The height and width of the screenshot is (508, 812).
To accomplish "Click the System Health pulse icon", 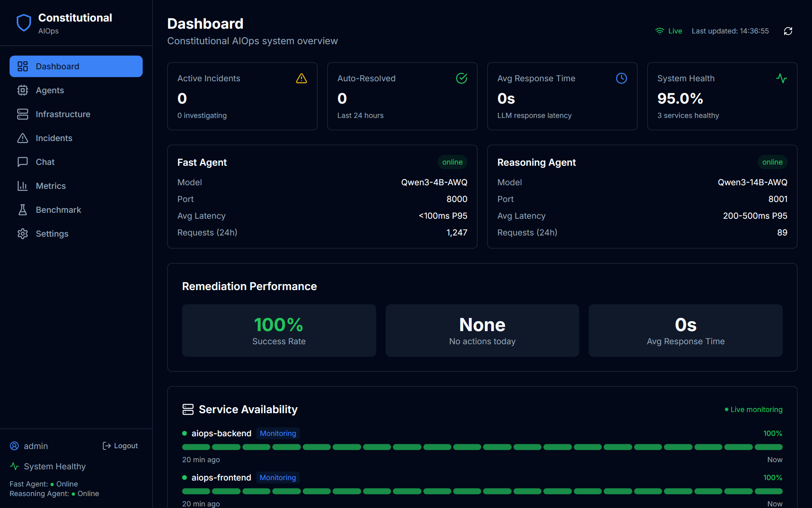I will pyautogui.click(x=782, y=78).
